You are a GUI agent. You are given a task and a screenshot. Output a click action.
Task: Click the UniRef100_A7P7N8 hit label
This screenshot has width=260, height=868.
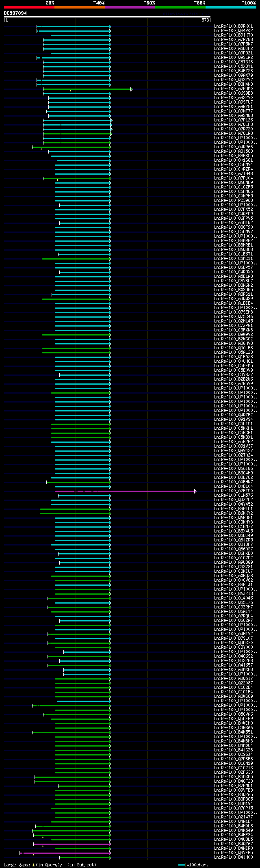click(233, 40)
